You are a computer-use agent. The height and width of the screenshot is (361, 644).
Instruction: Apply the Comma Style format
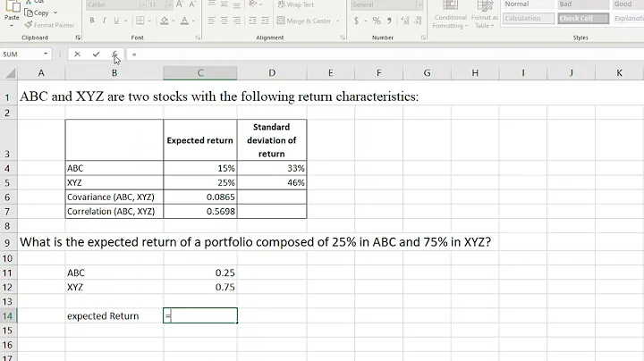pos(389,21)
